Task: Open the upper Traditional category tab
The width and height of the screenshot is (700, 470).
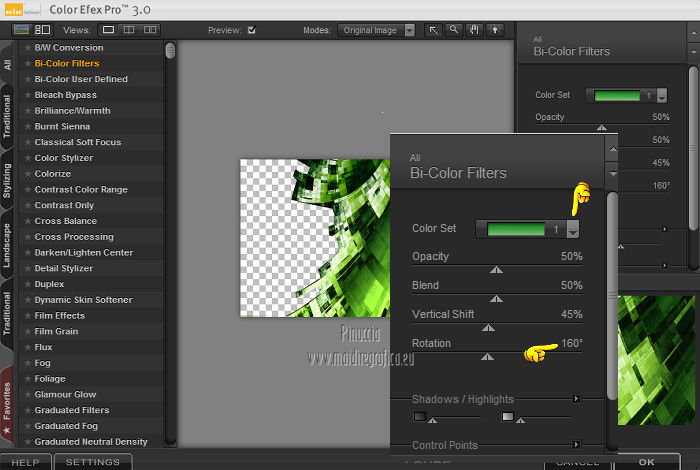Action: tap(7, 116)
